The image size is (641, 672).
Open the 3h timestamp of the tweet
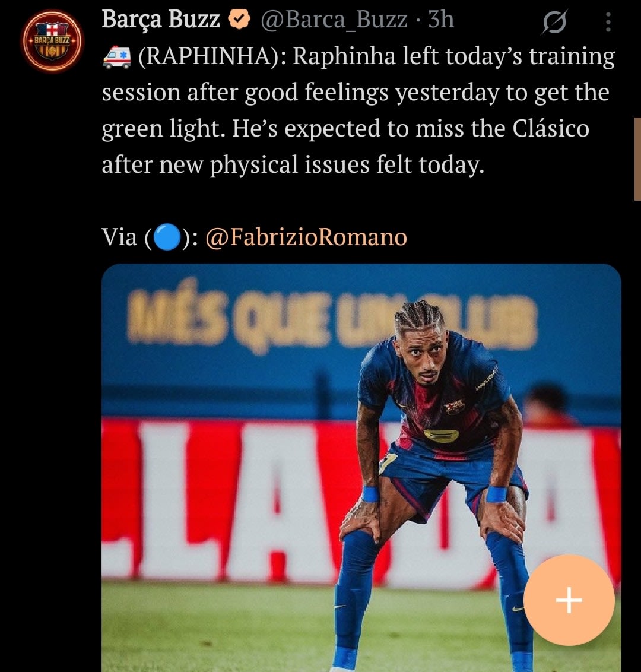[441, 19]
